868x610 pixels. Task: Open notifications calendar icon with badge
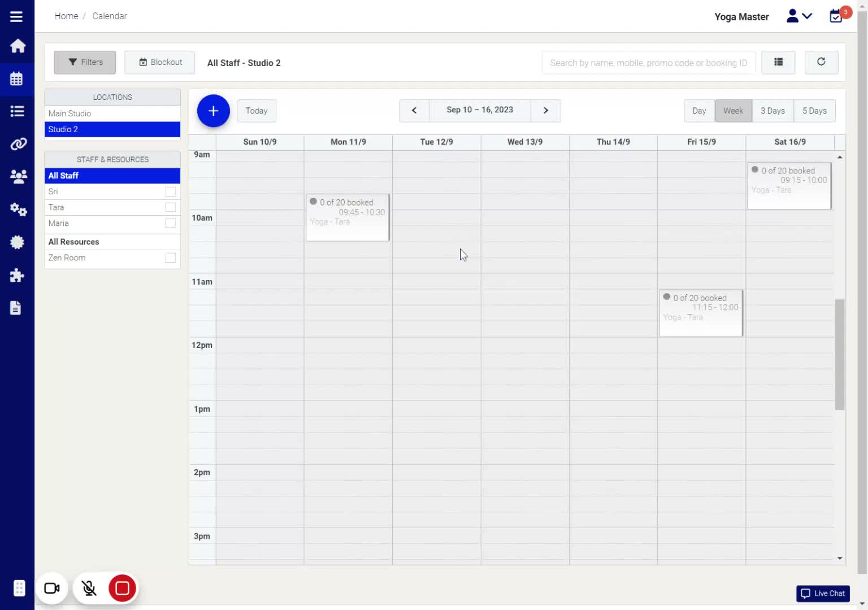(x=836, y=16)
